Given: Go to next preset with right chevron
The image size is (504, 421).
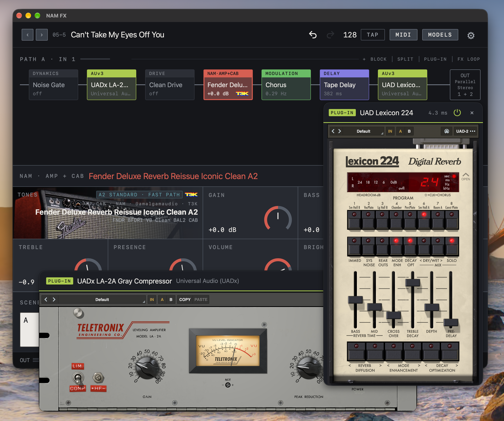Looking at the screenshot, I should coord(42,35).
